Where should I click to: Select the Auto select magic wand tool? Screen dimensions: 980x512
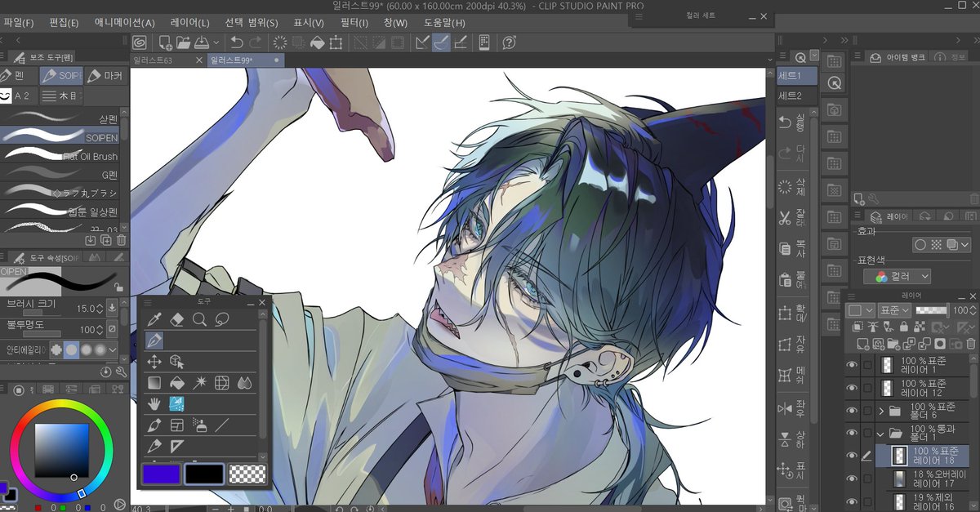coord(199,382)
